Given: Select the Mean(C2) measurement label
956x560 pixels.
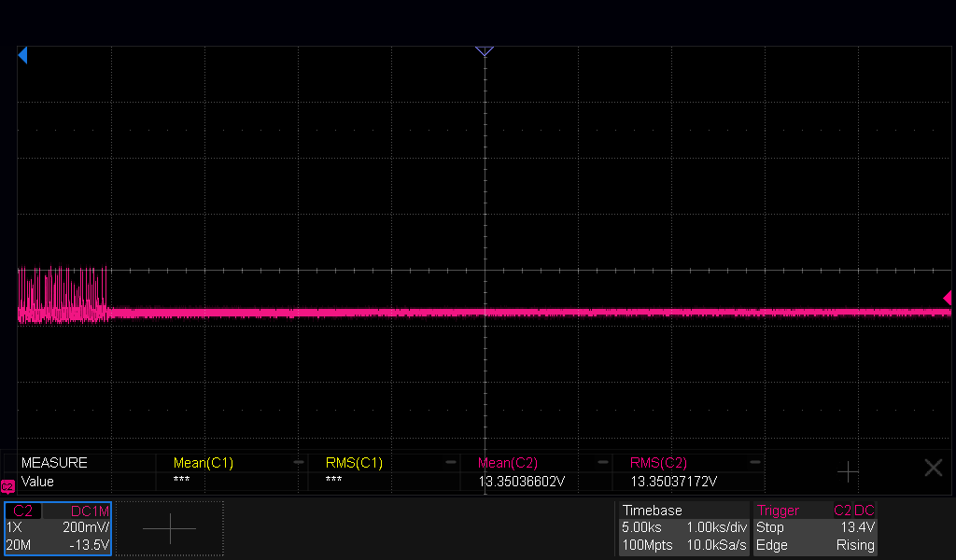Looking at the screenshot, I should coord(507,463).
